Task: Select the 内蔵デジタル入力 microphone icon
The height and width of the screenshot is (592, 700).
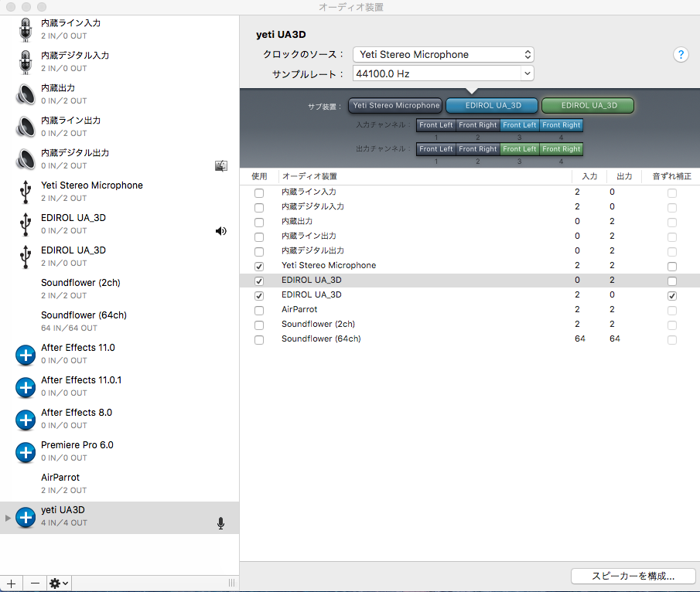Action: 26,62
